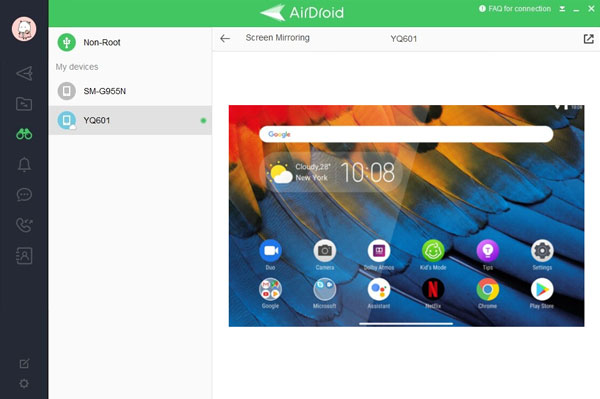Open the FAQ for connection link
The image size is (600, 399).
point(515,9)
